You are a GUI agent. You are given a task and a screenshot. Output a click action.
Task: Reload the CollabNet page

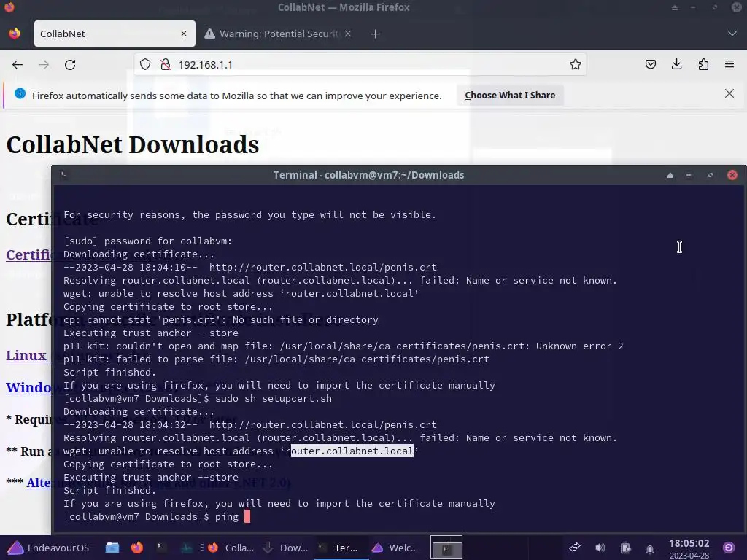coord(70,65)
